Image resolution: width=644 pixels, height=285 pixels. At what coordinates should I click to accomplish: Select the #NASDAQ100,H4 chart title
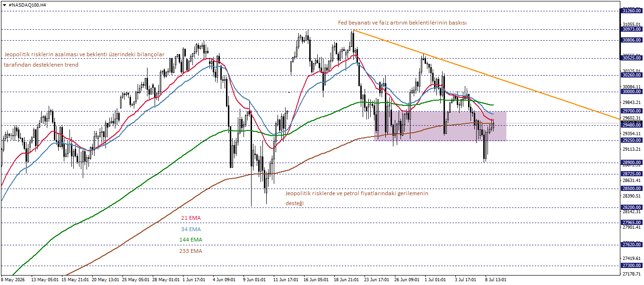pyautogui.click(x=27, y=4)
